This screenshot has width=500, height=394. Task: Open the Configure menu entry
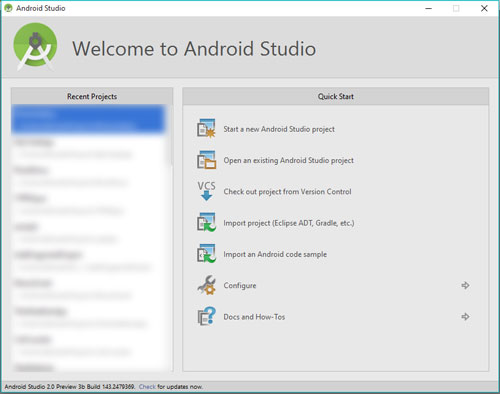coord(240,286)
